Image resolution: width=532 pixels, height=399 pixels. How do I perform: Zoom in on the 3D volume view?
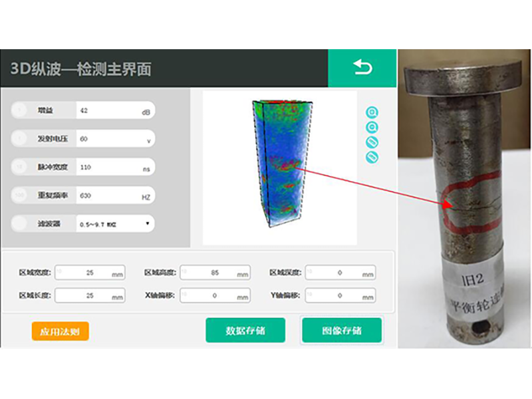point(372,112)
